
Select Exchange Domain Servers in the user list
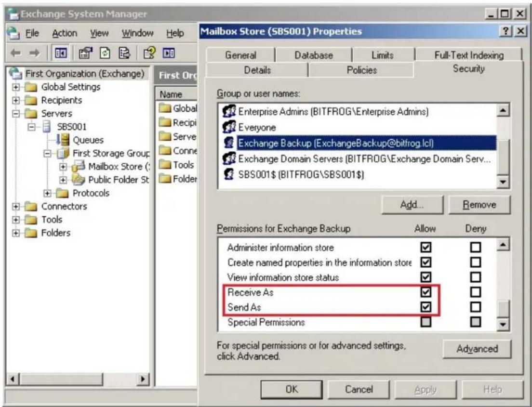point(364,159)
